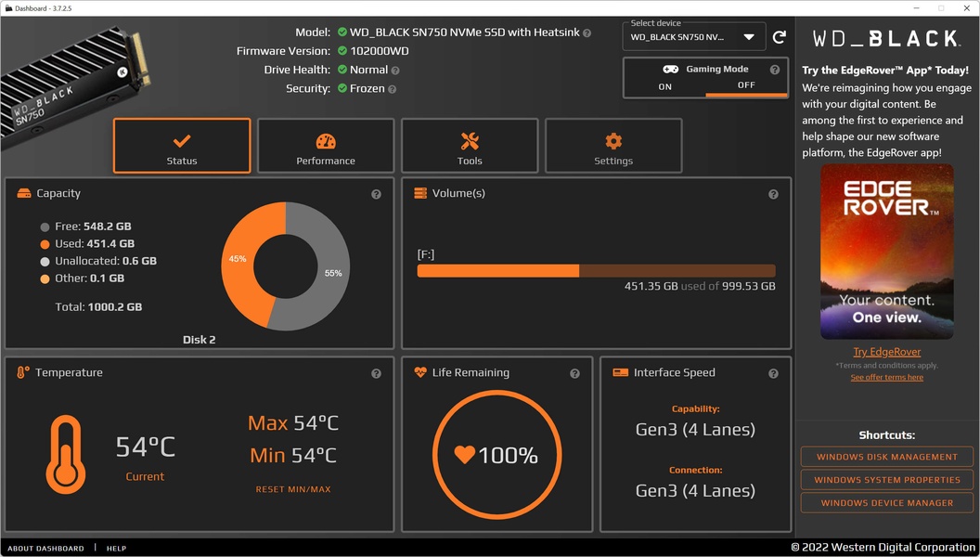
Task: Click RESET MIN/MAX temperature link
Action: pos(293,489)
